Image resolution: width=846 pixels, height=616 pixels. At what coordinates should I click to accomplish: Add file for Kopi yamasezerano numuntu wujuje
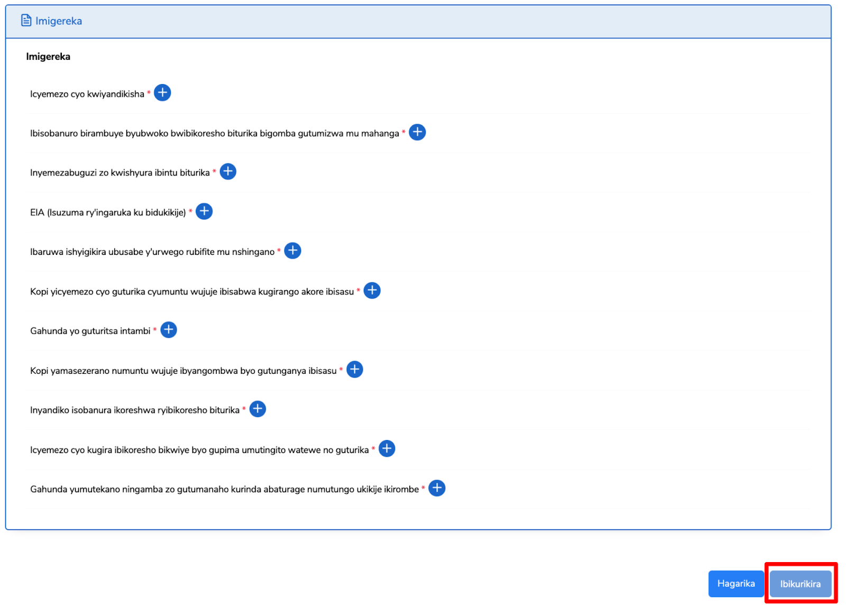click(x=355, y=370)
